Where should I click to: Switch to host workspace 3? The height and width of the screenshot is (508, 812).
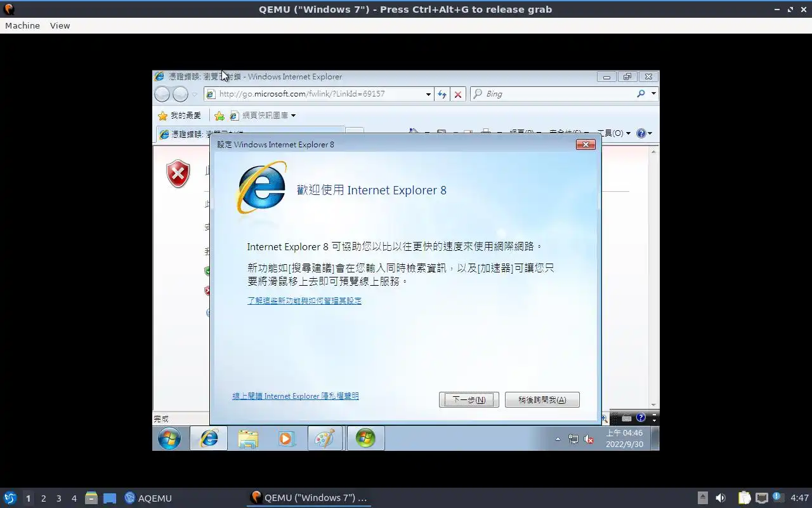58,498
